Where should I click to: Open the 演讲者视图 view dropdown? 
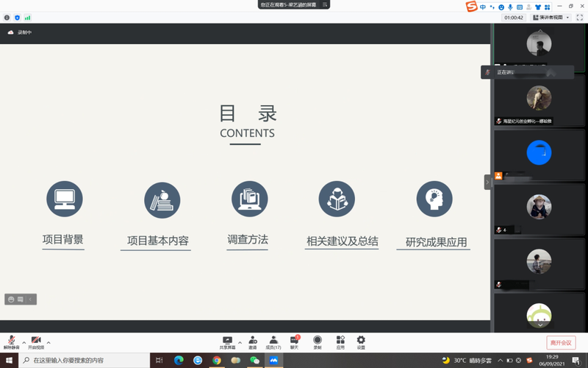point(551,17)
